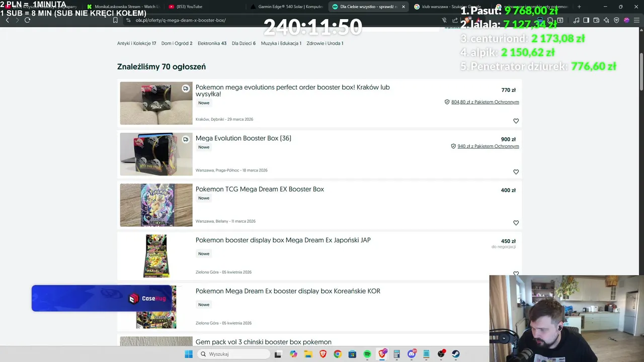
Task: Open the Brave main menu hamburger
Action: 636,20
